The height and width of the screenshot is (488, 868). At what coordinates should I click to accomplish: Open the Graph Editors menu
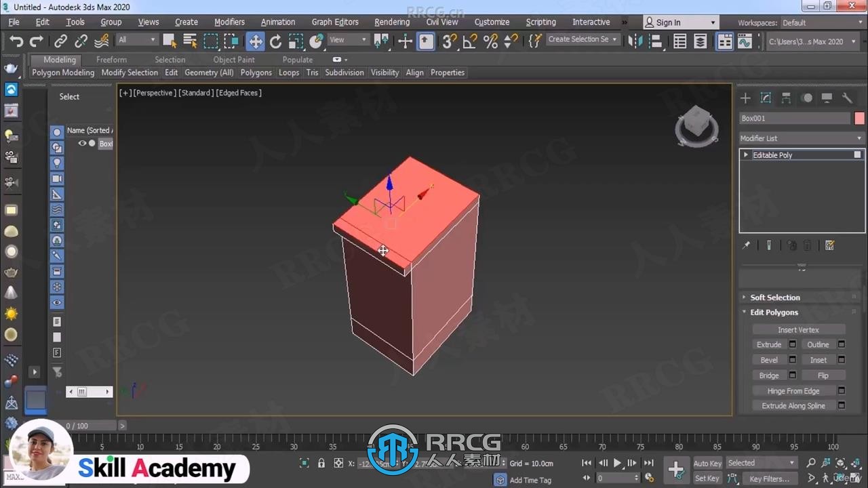coord(335,22)
